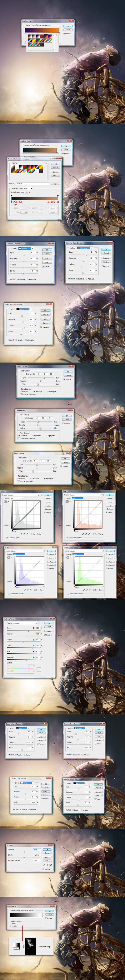The width and height of the screenshot is (125, 980).
Task: Pick the gray point eyedropper in Blue channel Curves
Action: (27, 590)
